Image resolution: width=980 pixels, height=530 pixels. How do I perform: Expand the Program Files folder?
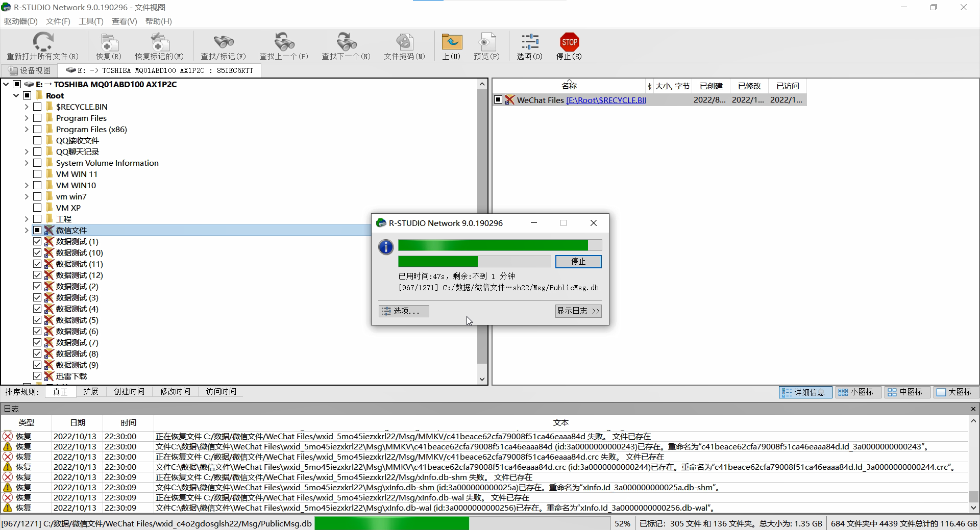click(27, 118)
